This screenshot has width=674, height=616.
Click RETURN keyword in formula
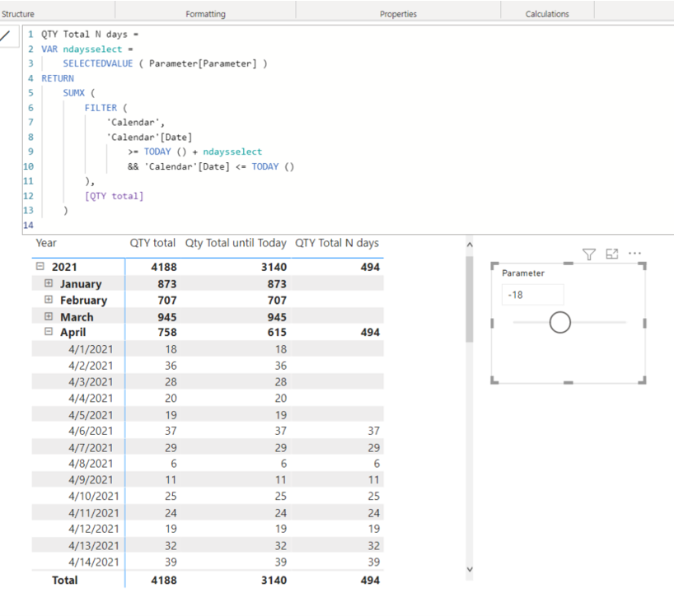tap(58, 78)
